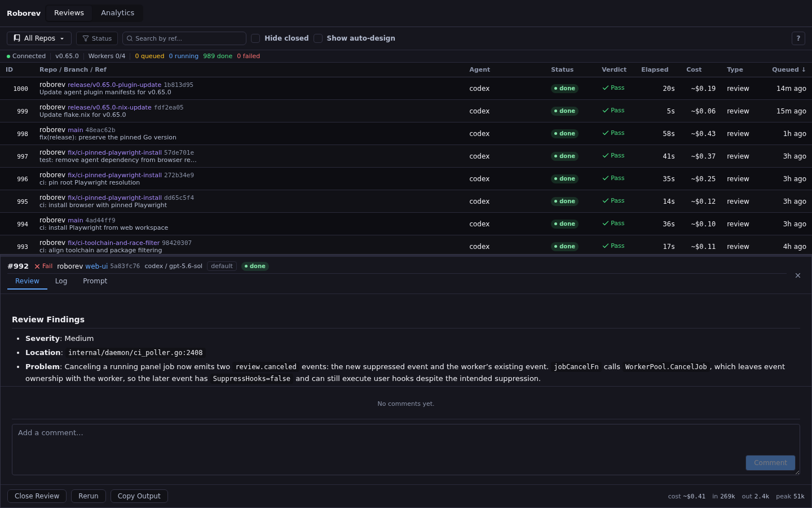This screenshot has height=508, width=812.
Task: Select review 998 preserve pinned Go version
Action: click(x=406, y=134)
